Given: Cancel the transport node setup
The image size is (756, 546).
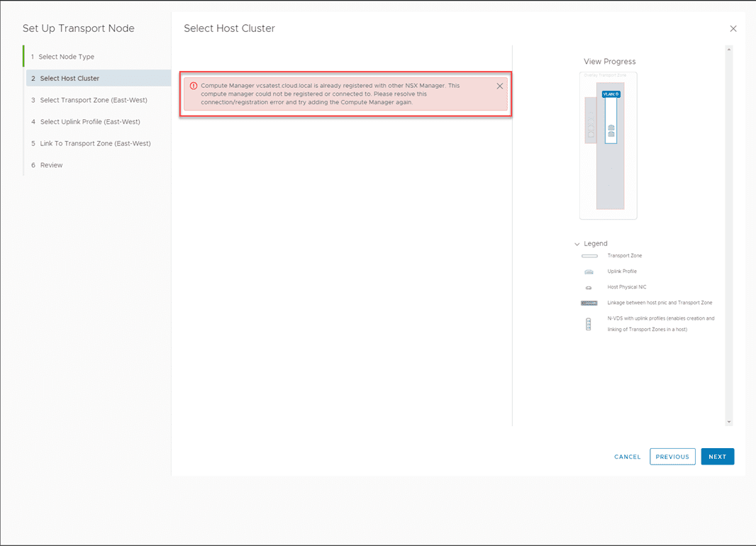Looking at the screenshot, I should pyautogui.click(x=627, y=457).
